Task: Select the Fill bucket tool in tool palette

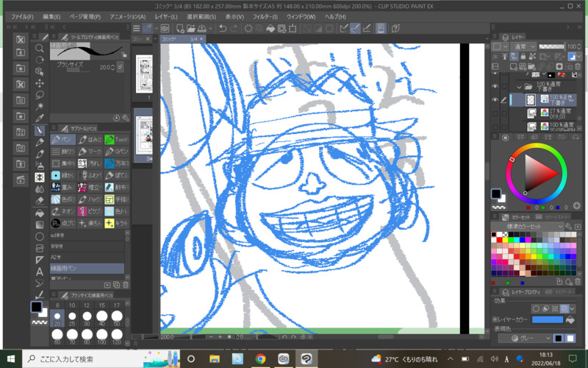Action: (40, 213)
